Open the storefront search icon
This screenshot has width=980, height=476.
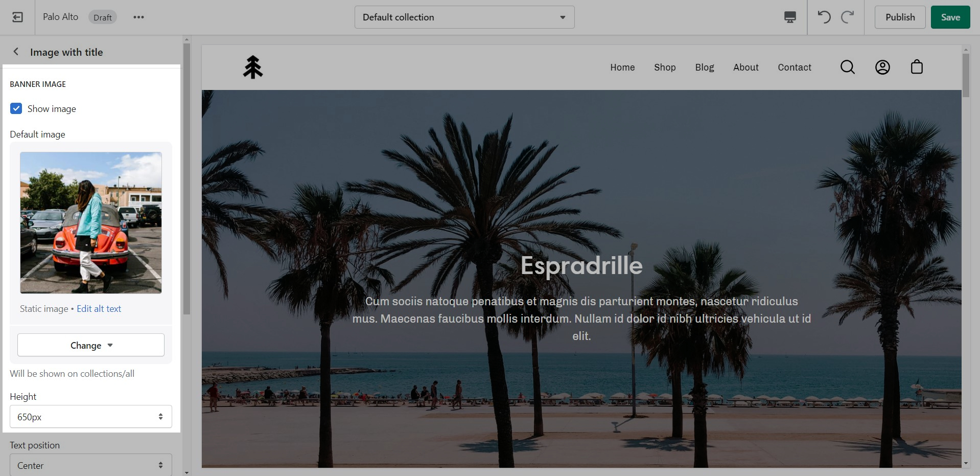click(x=847, y=67)
